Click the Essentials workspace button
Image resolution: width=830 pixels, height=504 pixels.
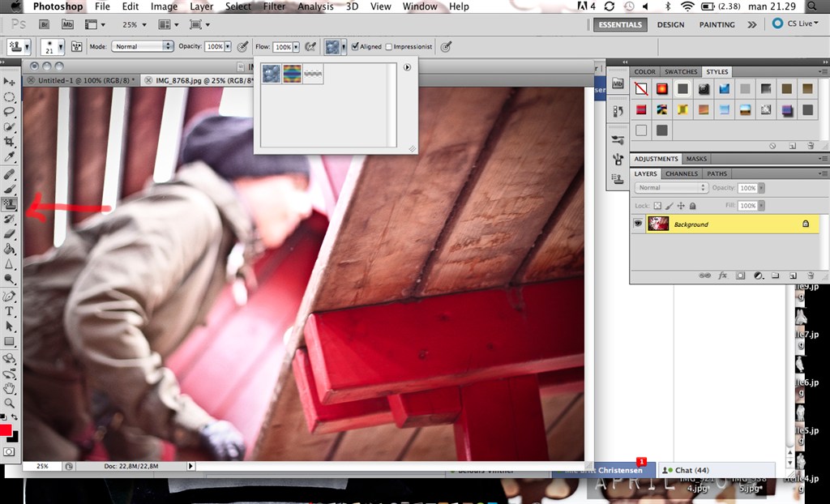620,24
